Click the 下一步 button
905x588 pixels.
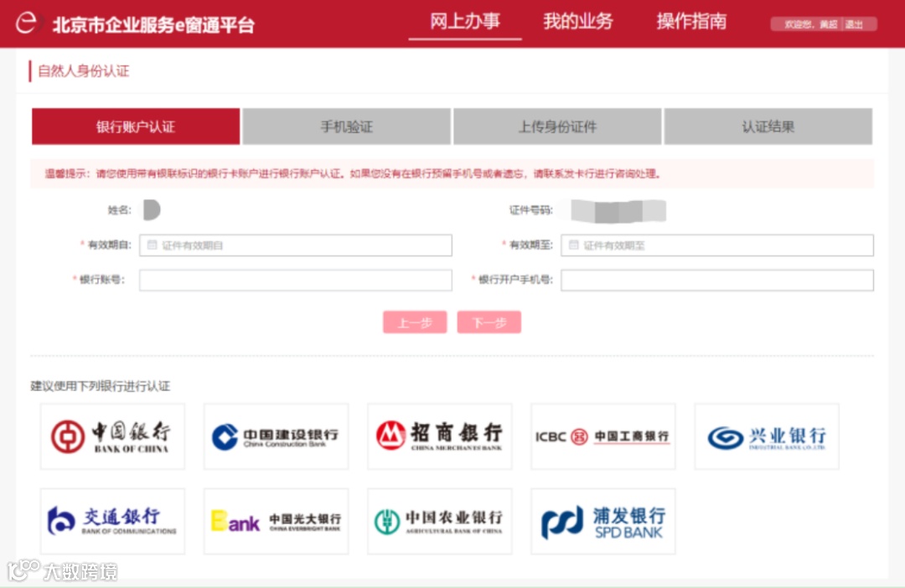[x=489, y=322]
